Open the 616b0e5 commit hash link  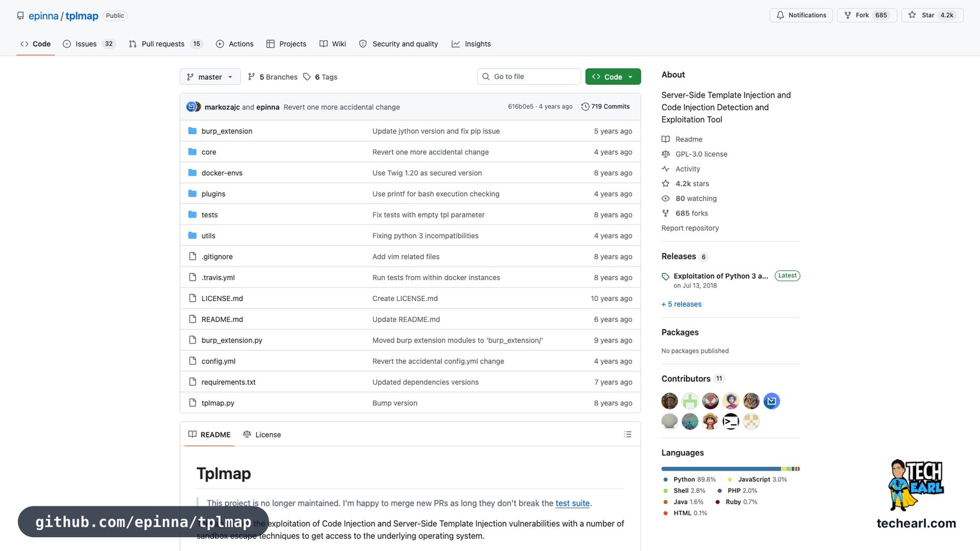click(x=521, y=107)
